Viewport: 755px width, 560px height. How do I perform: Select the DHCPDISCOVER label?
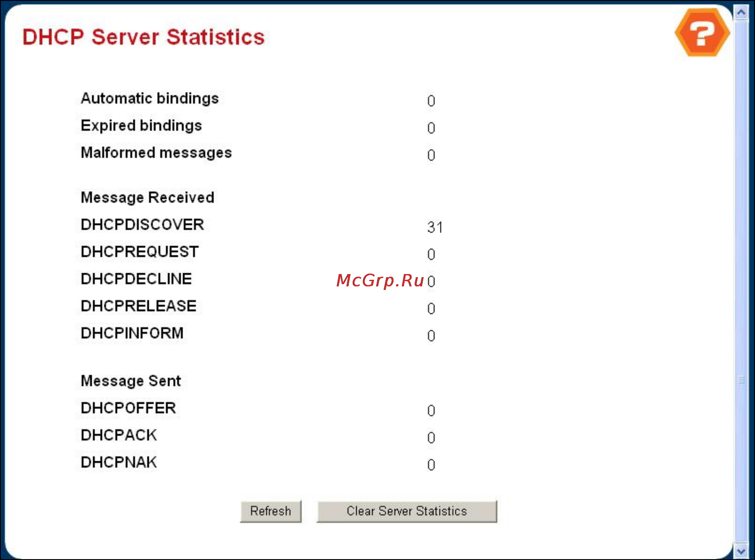142,224
